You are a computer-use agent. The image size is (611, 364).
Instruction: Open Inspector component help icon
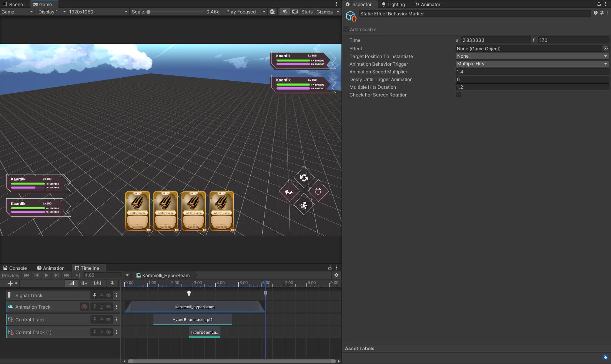tap(596, 13)
